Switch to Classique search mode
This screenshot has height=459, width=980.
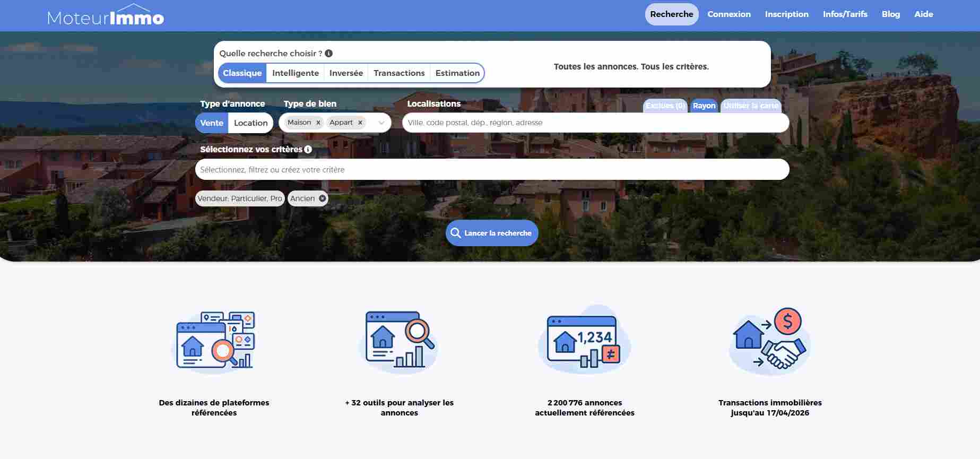242,73
